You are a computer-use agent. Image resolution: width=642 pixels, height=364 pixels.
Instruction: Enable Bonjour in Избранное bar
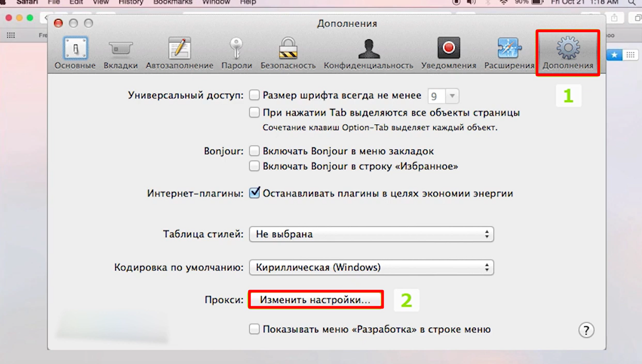(x=254, y=166)
